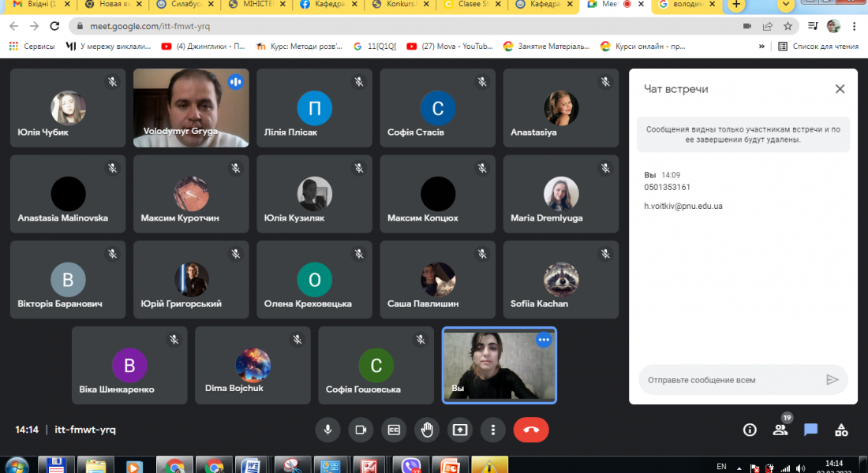The image size is (868, 473).
Task: Click the red leave call button
Action: pyautogui.click(x=531, y=430)
